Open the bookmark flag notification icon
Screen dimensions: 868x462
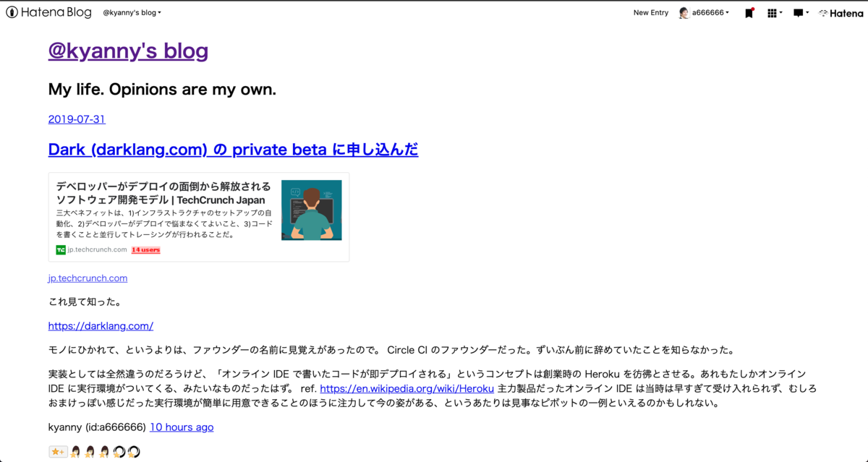(749, 12)
